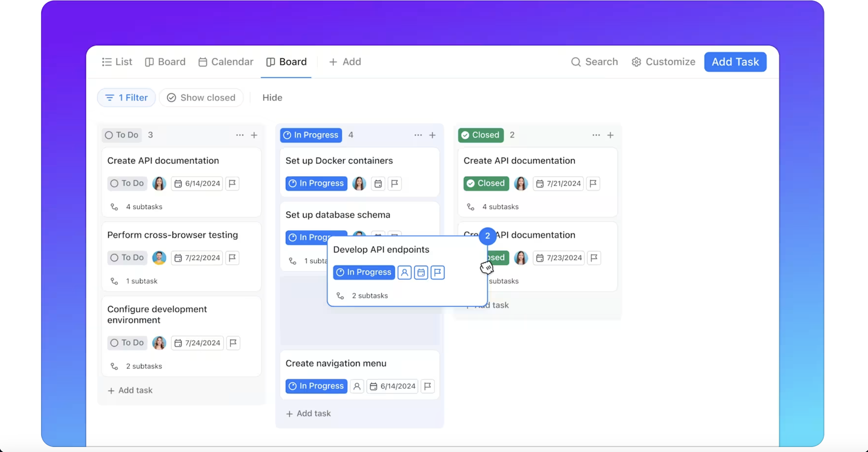The height and width of the screenshot is (452, 868).
Task: Expand 4 subtasks on 7/21/2024 Closed card
Action: pos(493,207)
